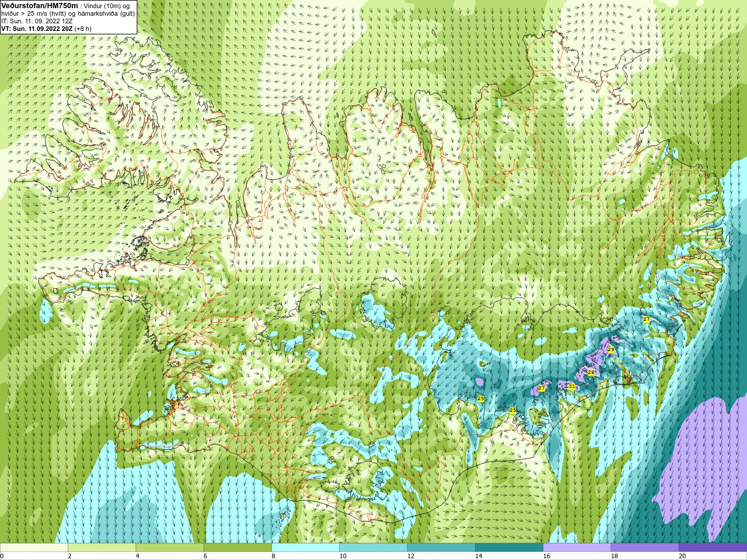Image resolution: width=747 pixels, height=560 pixels.
Task: Click the yellow max gust label 29
Action: click(611, 350)
